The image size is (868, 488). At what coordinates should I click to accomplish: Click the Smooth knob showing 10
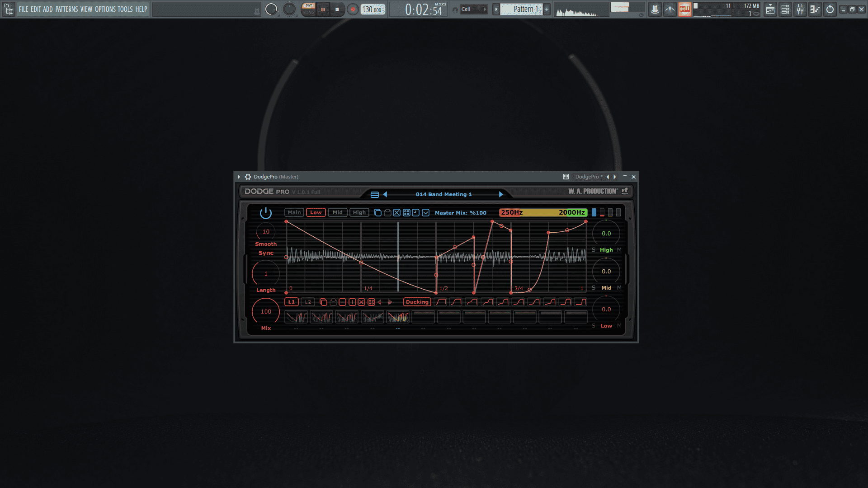click(x=266, y=231)
